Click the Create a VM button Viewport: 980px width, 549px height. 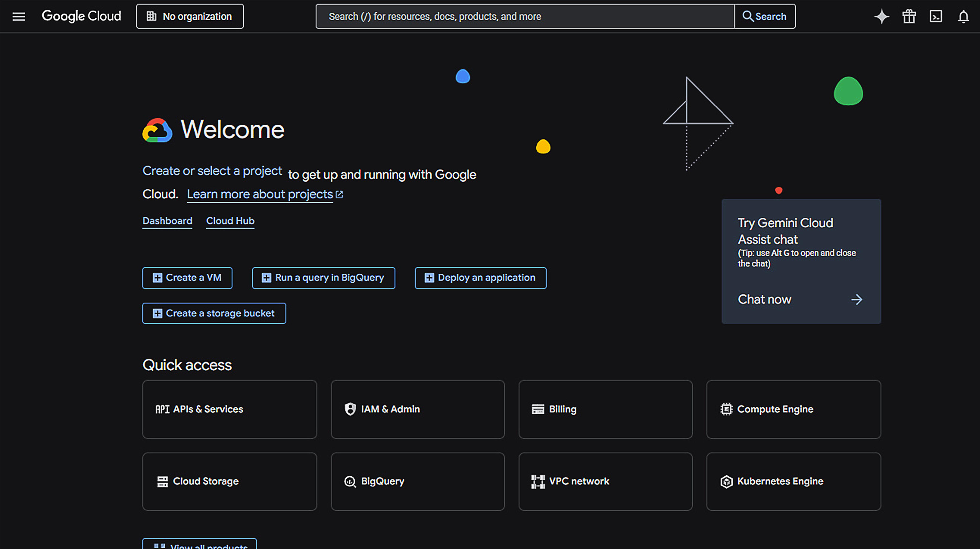pos(187,278)
